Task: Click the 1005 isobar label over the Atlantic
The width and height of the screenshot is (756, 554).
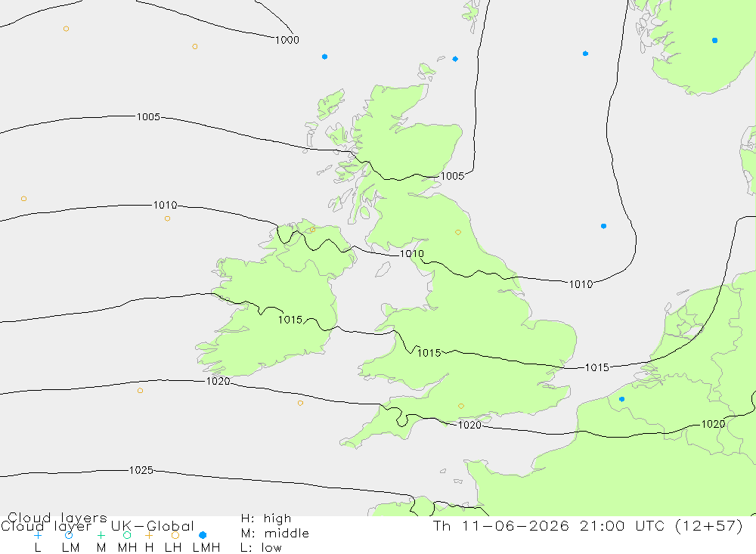Action: coord(148,116)
